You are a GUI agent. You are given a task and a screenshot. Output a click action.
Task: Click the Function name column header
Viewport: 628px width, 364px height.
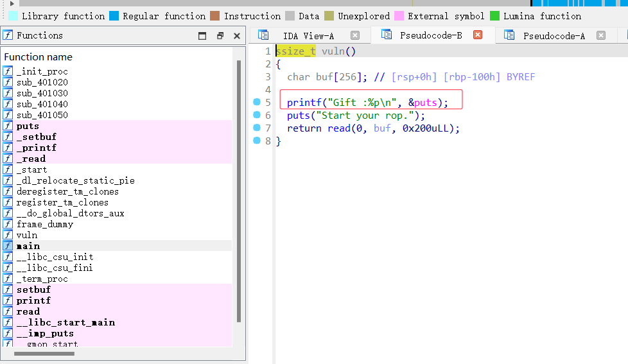[x=39, y=57]
